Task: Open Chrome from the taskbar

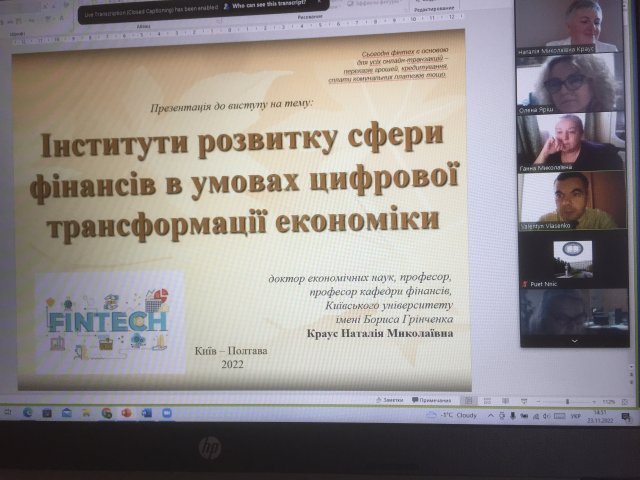Action: click(x=105, y=412)
